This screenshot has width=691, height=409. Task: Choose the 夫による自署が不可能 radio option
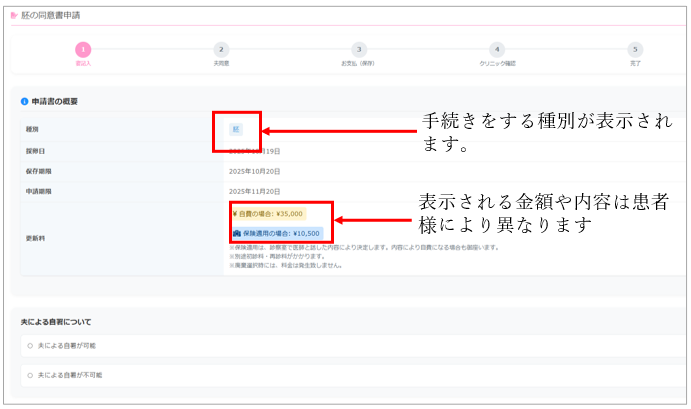(x=30, y=376)
